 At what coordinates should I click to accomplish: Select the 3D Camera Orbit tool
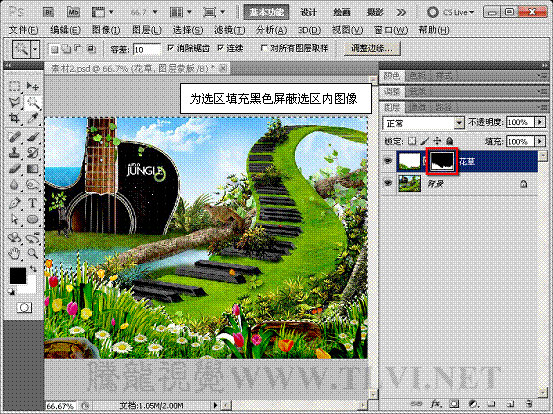tap(32, 238)
